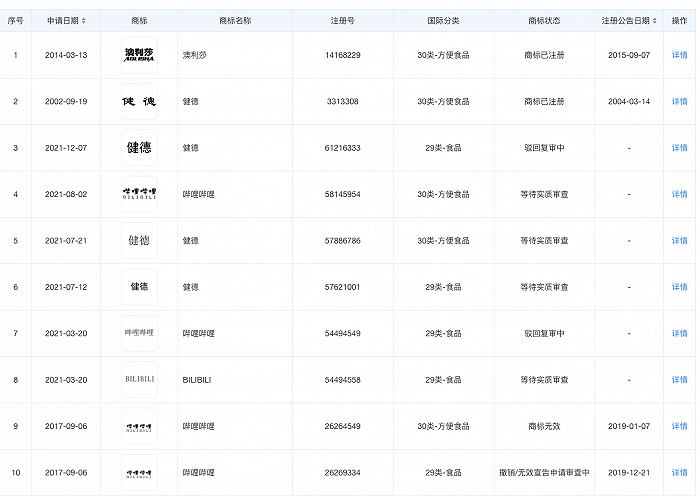
Task: Open 哔哩哔哩 logo thumbnail for 26269334
Action: [139, 472]
